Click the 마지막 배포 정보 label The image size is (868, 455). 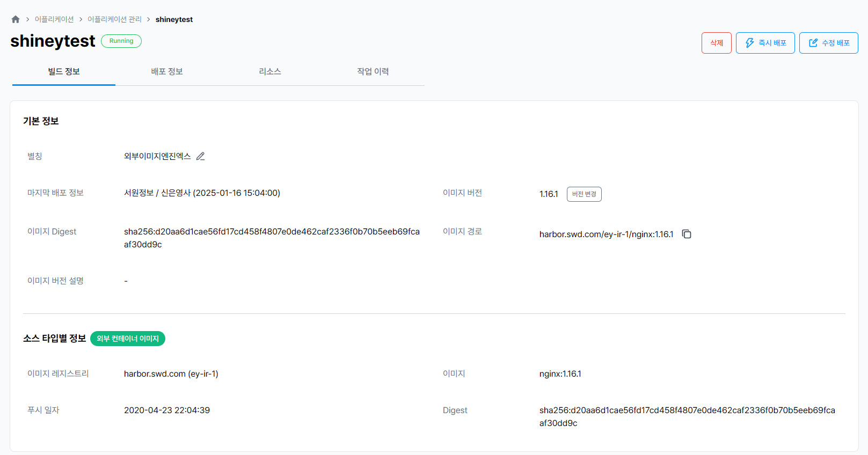[55, 193]
